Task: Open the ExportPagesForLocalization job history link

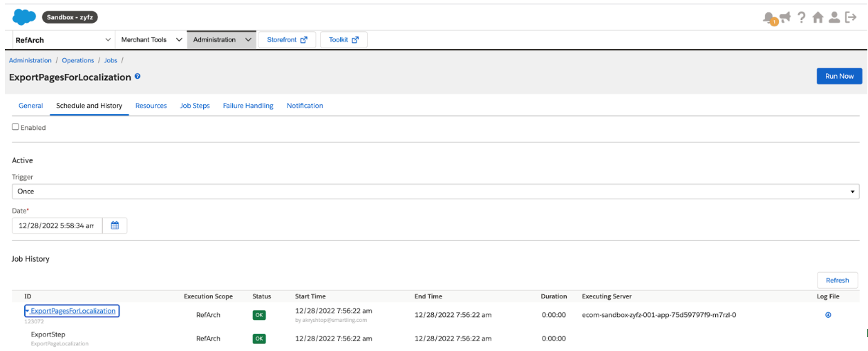Action: [73, 311]
